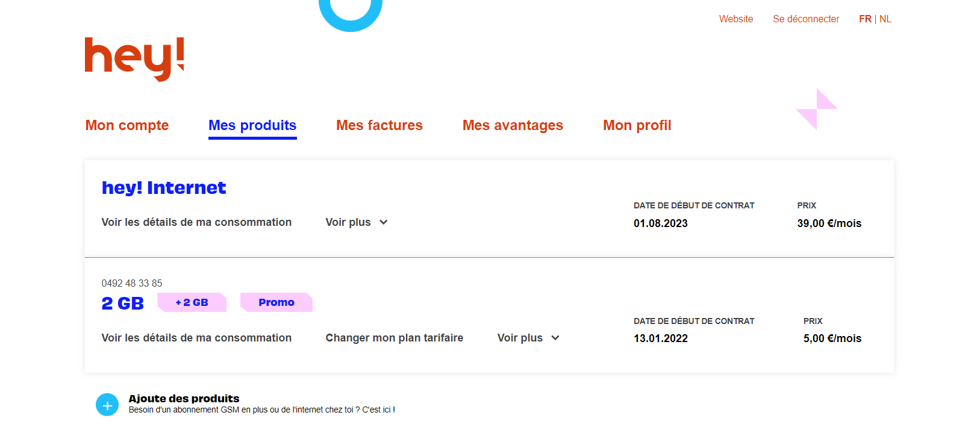The width and height of the screenshot is (980, 430).
Task: Open the Mon compte tab
Action: [126, 125]
